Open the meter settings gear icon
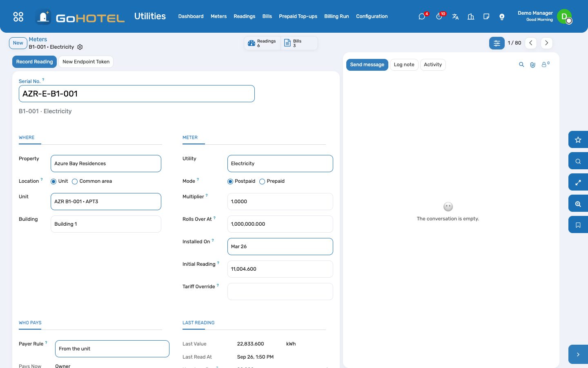Image resolution: width=588 pixels, height=368 pixels. tap(80, 47)
